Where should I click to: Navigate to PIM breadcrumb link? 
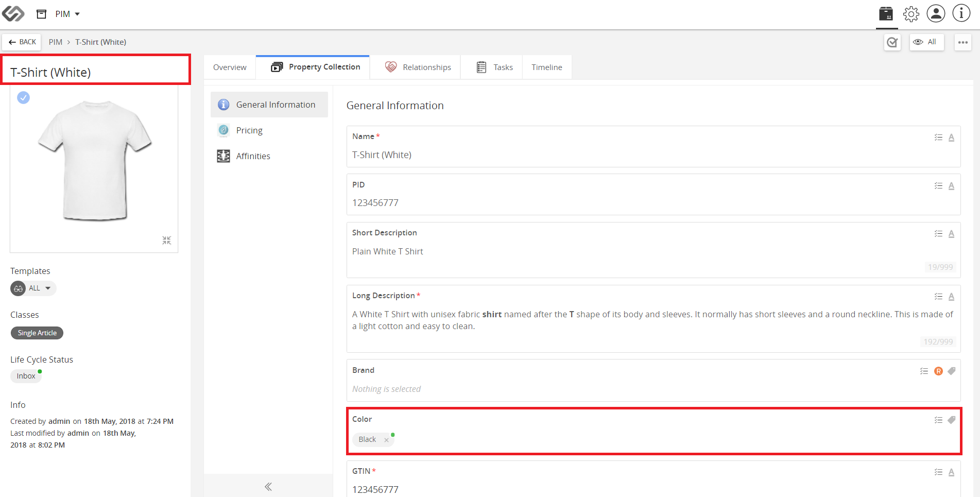tap(56, 42)
